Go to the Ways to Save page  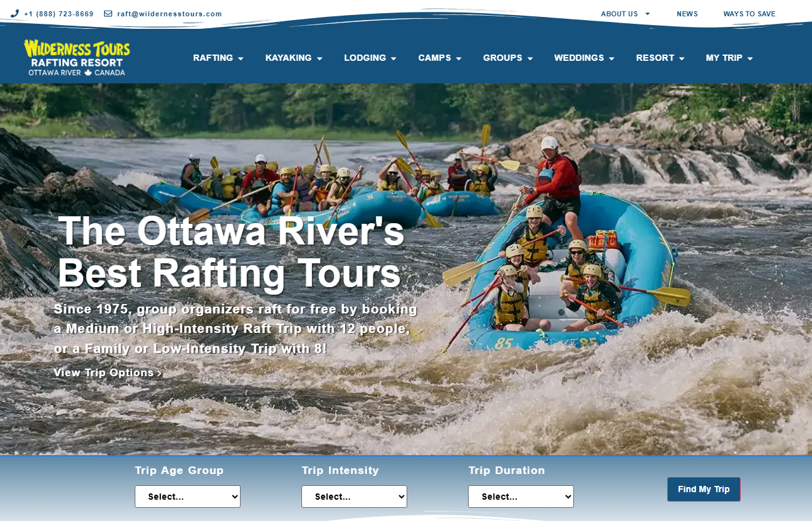[749, 14]
